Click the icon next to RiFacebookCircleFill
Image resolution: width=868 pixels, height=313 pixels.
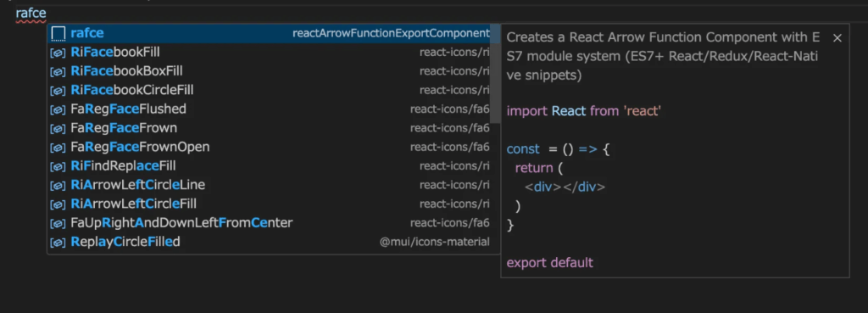(x=58, y=90)
